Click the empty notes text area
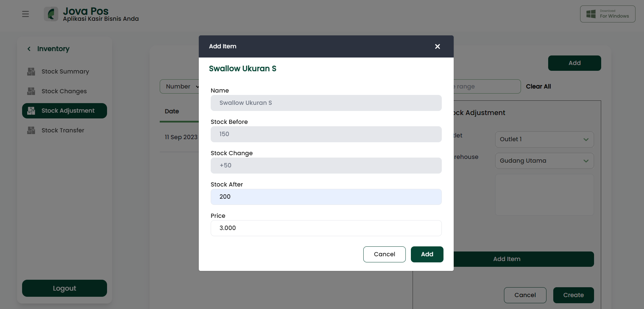The image size is (644, 309). [x=544, y=195]
